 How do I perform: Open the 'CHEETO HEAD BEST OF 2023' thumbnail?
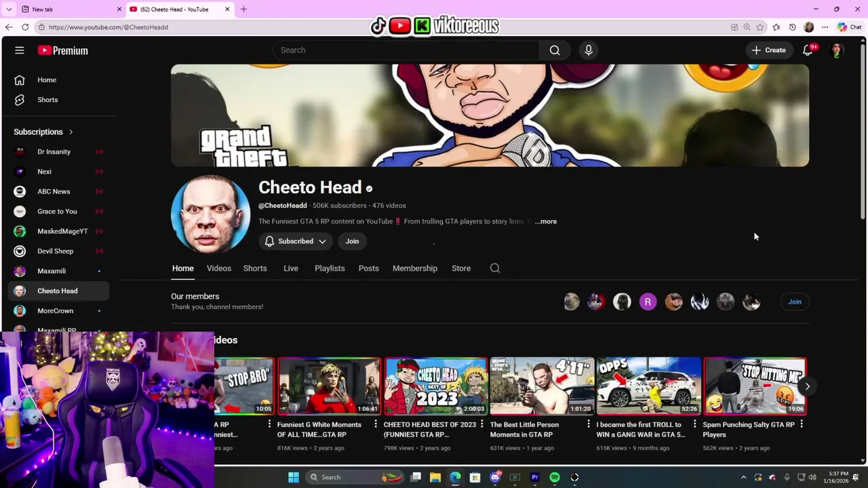click(436, 386)
